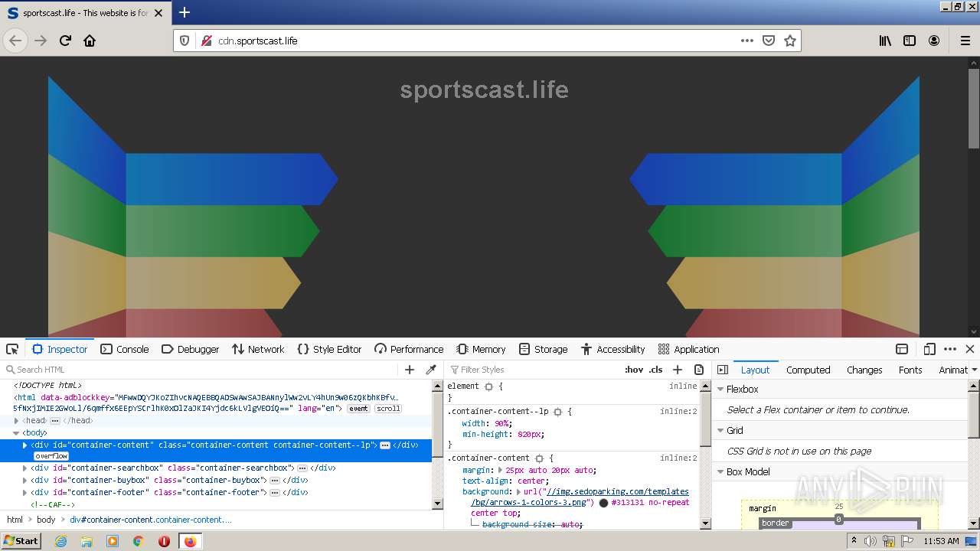
Task: Open the Memory tab
Action: coord(482,349)
